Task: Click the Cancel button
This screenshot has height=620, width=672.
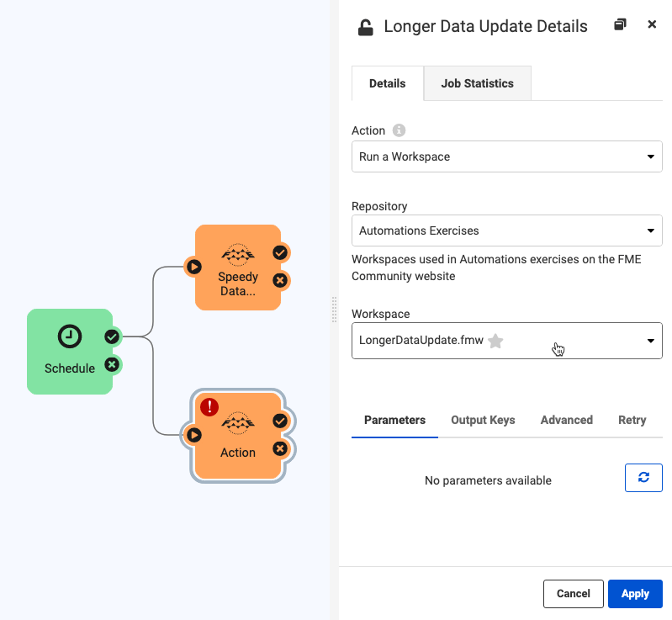Action: pyautogui.click(x=573, y=593)
